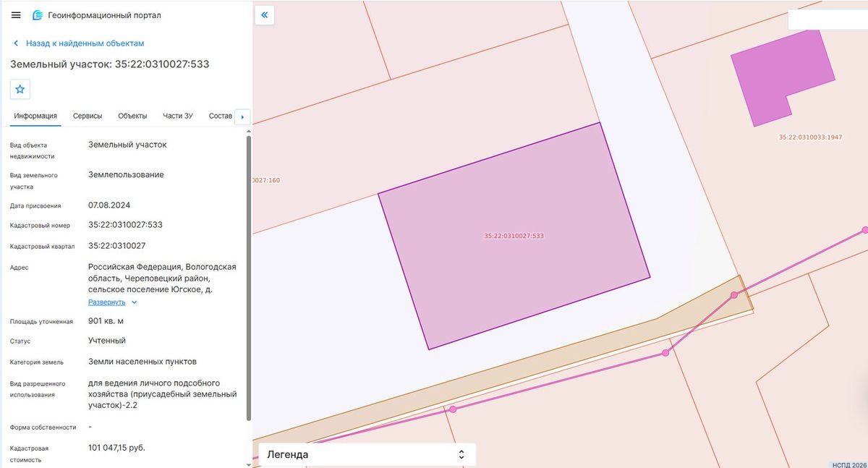868x468 pixels.
Task: Add parcel to favorites with star icon
Action: coord(20,90)
